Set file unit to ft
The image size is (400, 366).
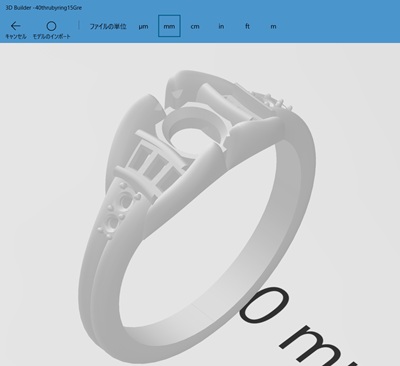[x=247, y=26]
